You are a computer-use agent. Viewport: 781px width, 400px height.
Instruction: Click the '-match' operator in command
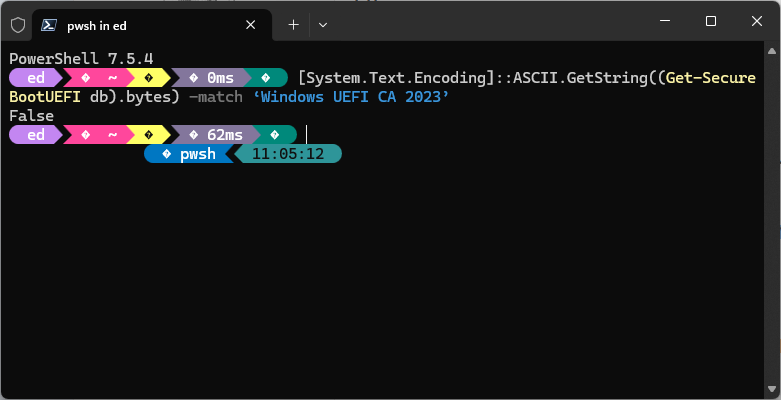tap(215, 97)
